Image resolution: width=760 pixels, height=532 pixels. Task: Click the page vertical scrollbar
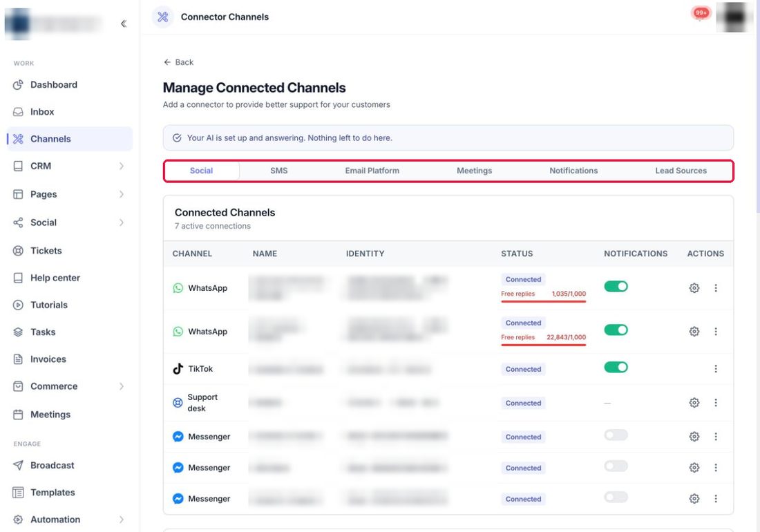click(x=757, y=106)
